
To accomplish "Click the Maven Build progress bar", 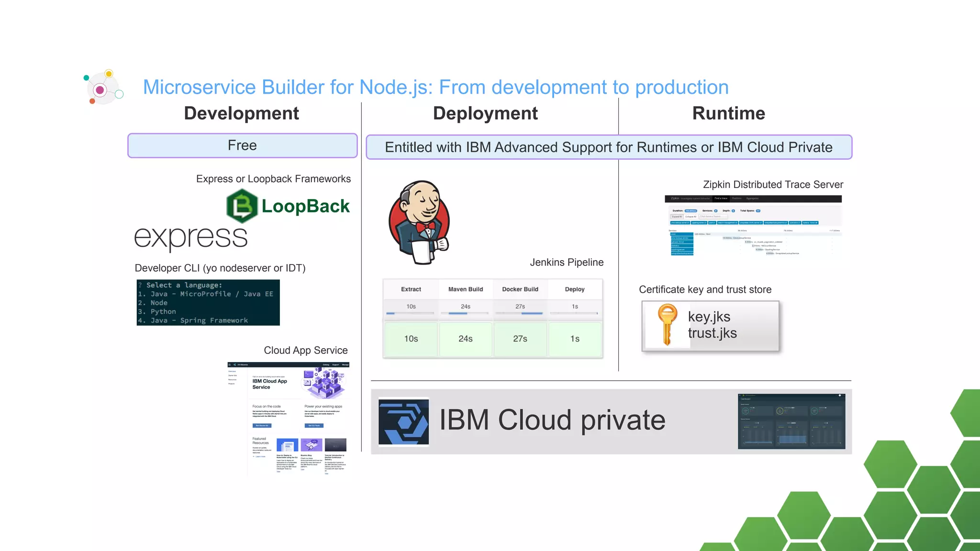I will (465, 313).
